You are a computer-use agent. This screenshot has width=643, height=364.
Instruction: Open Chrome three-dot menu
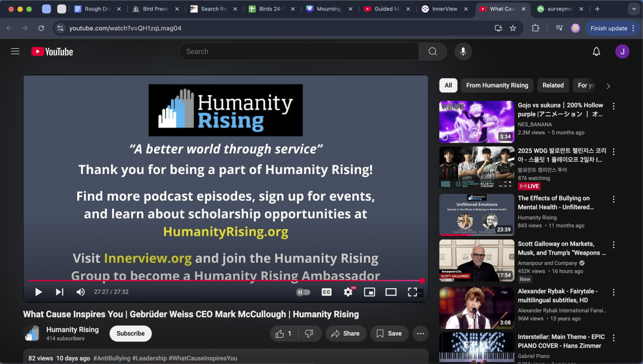click(x=634, y=28)
